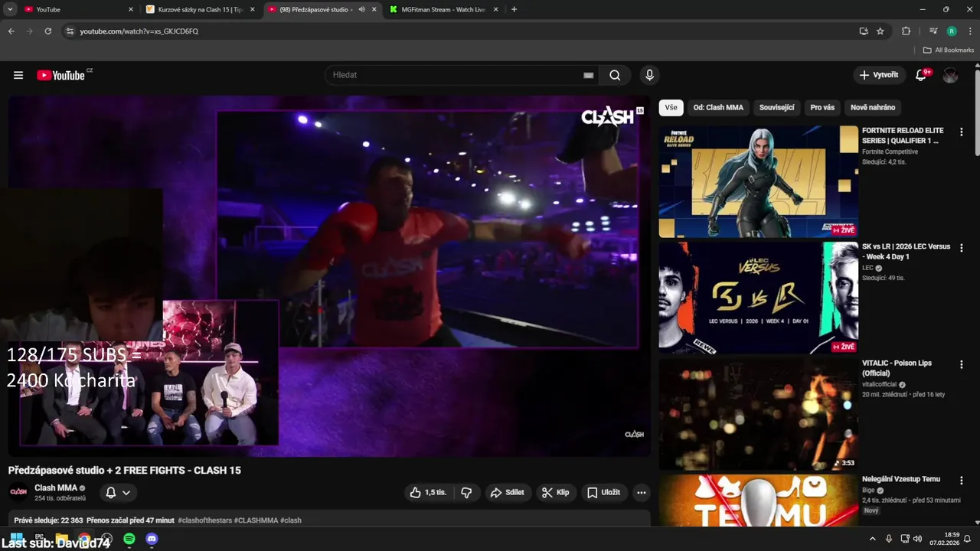Select the Nově nahráno filter chip

pyautogui.click(x=873, y=107)
